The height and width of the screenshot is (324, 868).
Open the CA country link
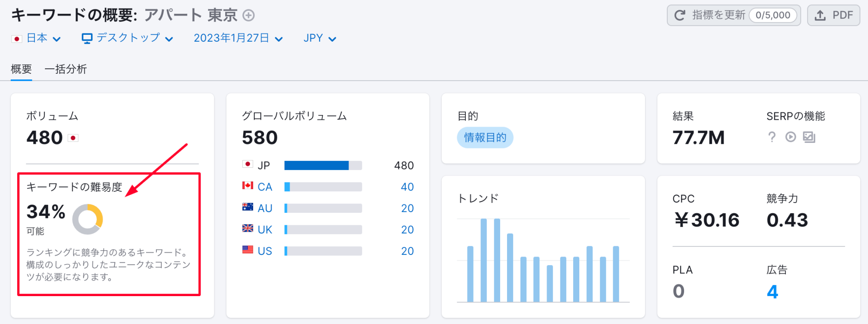(265, 187)
